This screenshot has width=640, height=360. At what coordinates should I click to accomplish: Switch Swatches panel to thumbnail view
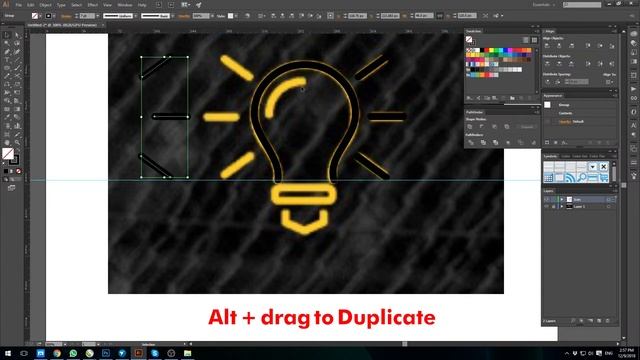[534, 40]
